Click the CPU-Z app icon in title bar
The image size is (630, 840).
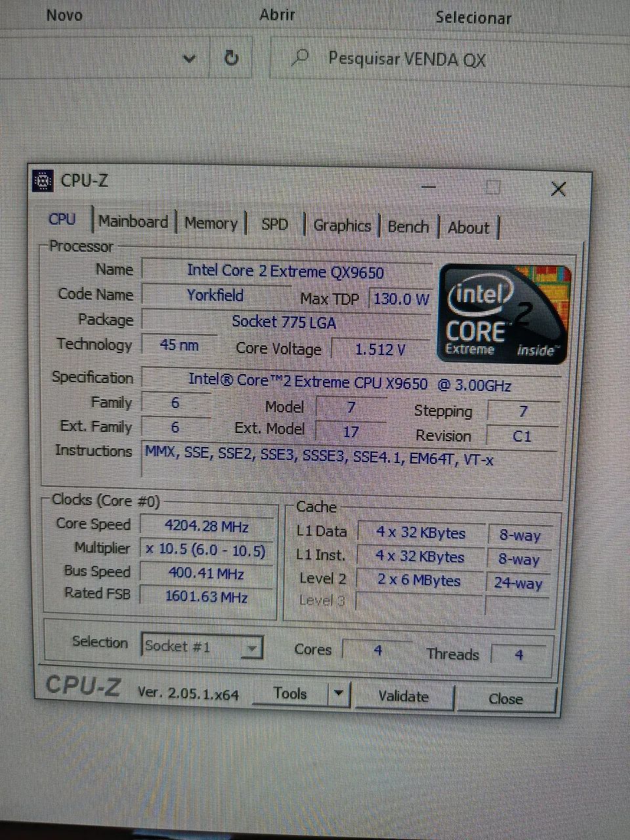point(43,180)
